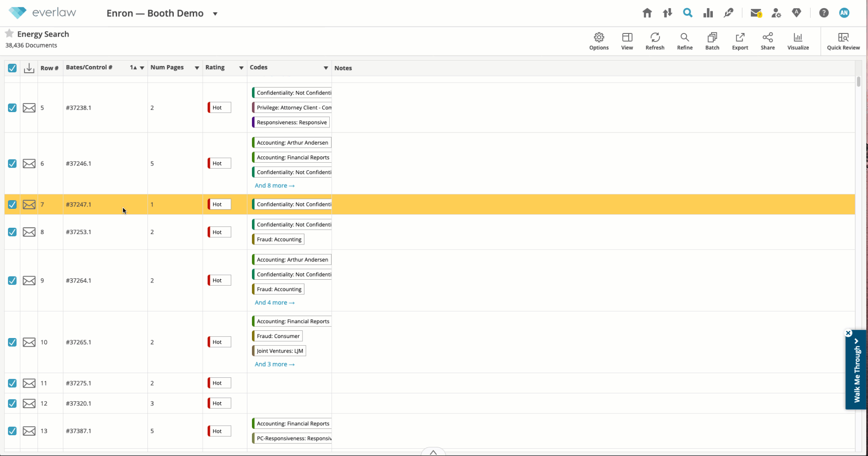This screenshot has width=868, height=456.
Task: Open the Options gear tool
Action: click(x=599, y=41)
